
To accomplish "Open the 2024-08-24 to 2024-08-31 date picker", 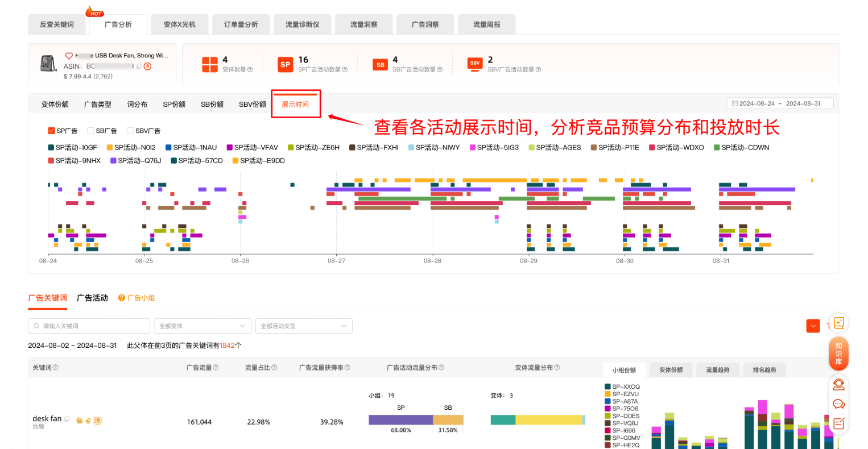I will coord(780,103).
